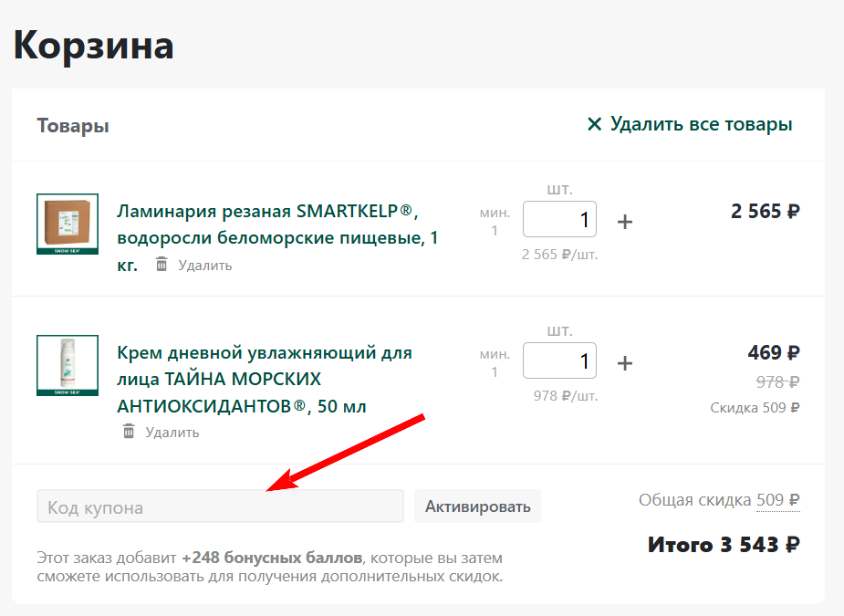The height and width of the screenshot is (616, 844).
Task: Click the 2 565 ₽ price of Ламинария
Action: 765,212
